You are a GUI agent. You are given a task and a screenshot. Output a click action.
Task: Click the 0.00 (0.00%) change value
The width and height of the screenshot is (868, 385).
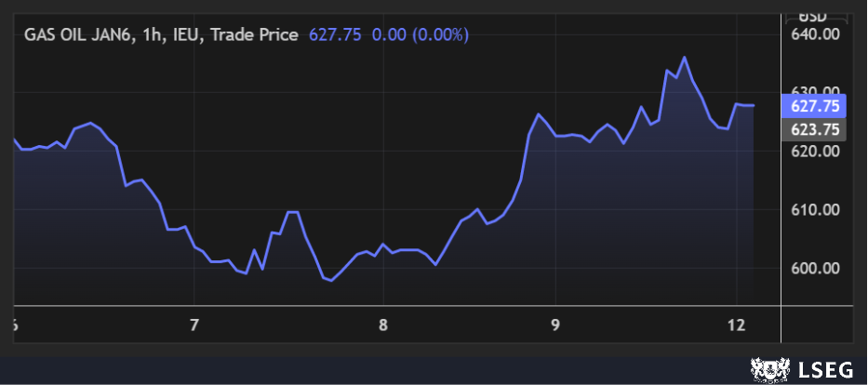[x=421, y=35]
